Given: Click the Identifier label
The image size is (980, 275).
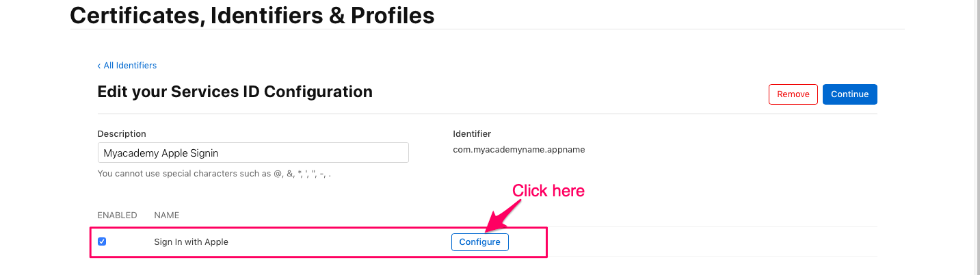Looking at the screenshot, I should tap(472, 133).
